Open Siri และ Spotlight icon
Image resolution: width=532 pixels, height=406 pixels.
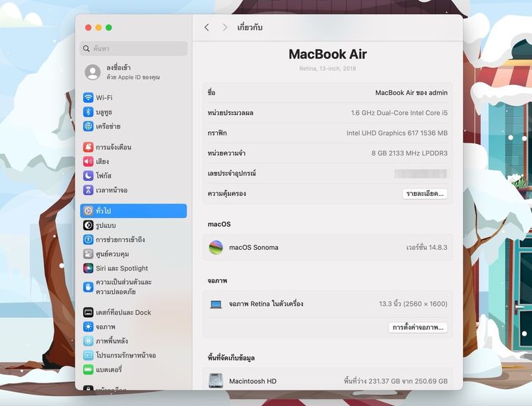[88, 268]
